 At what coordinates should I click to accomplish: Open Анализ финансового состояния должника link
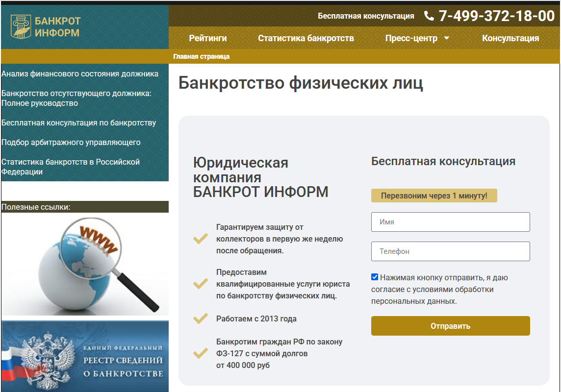click(x=80, y=74)
